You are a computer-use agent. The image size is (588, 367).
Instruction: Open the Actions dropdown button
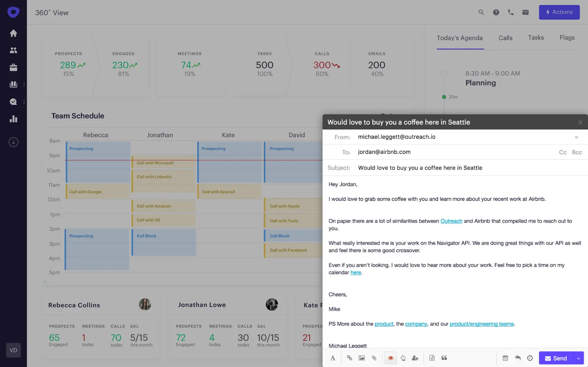click(x=559, y=12)
